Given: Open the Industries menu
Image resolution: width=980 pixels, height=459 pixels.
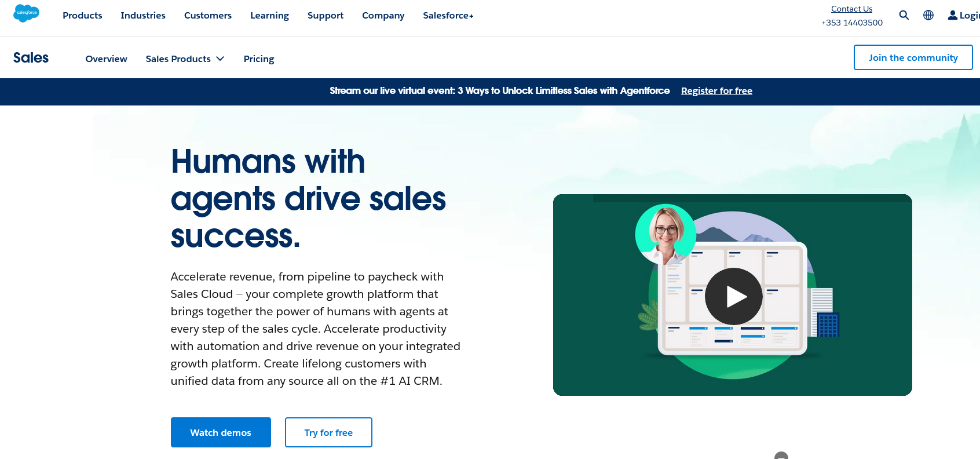Looking at the screenshot, I should click(x=143, y=16).
